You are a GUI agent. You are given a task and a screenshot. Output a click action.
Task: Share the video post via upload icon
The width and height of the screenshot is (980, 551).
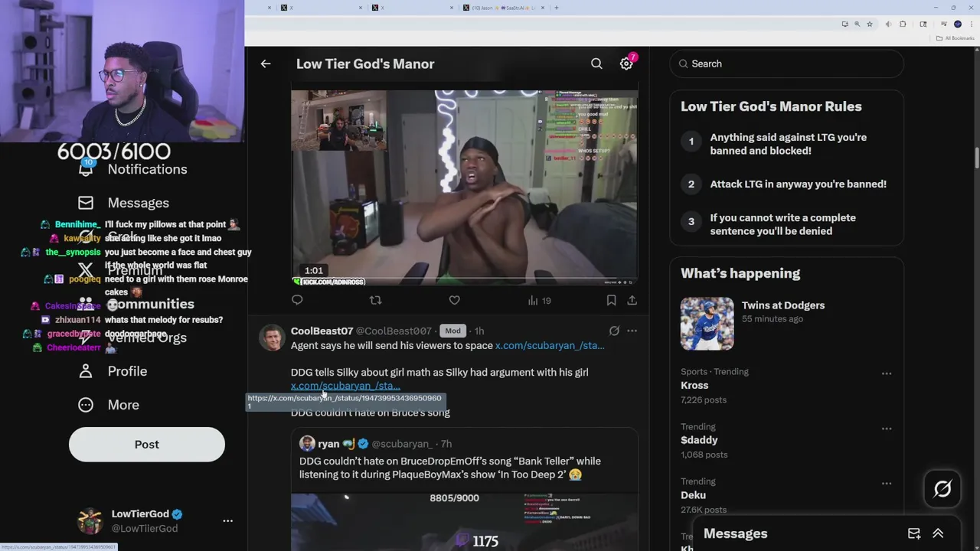pos(632,301)
